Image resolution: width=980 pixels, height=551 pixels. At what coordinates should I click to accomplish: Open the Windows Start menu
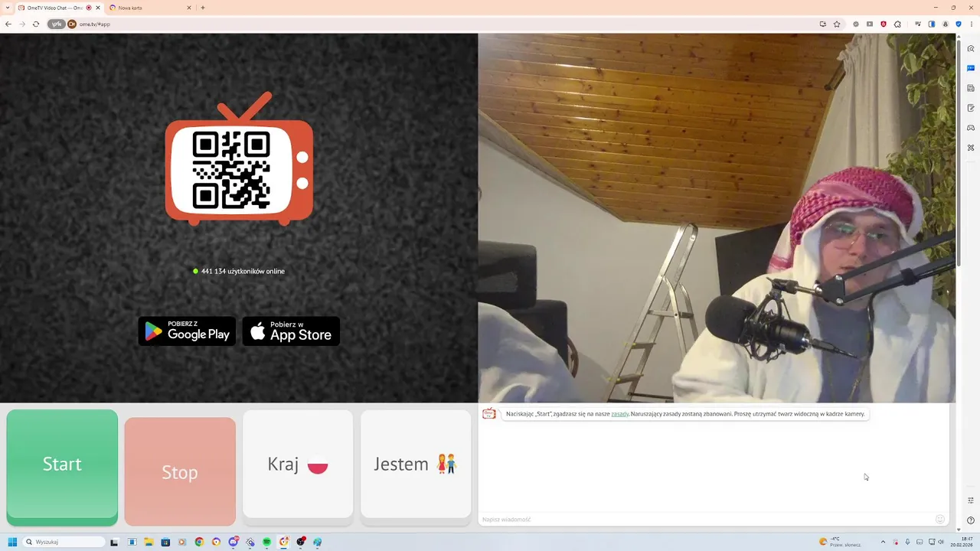(x=12, y=542)
